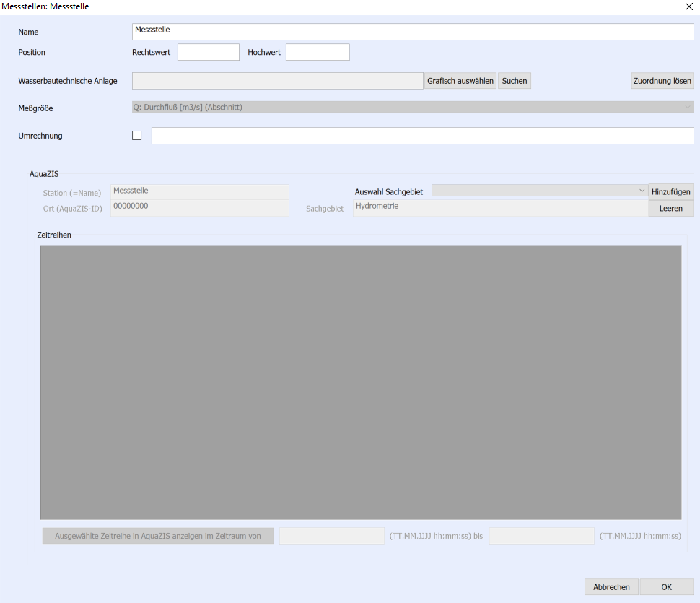Click the start date field before 'bis'

click(x=331, y=536)
